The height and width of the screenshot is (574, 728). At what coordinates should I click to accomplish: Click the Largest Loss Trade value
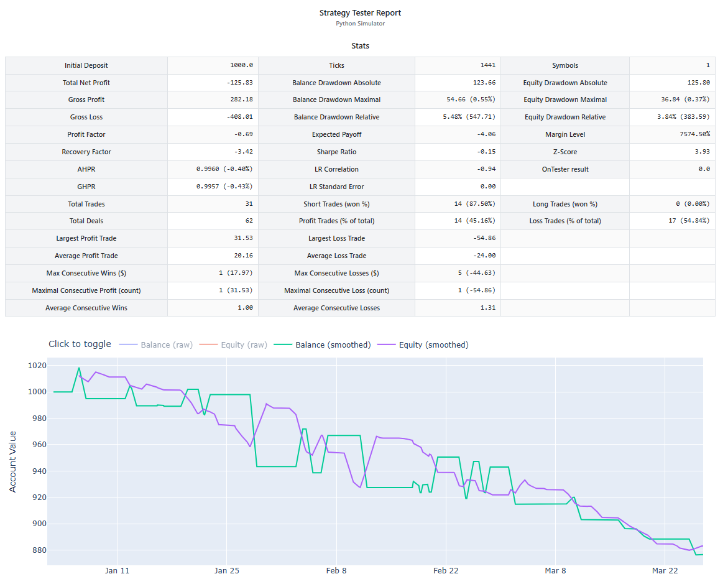(458, 238)
